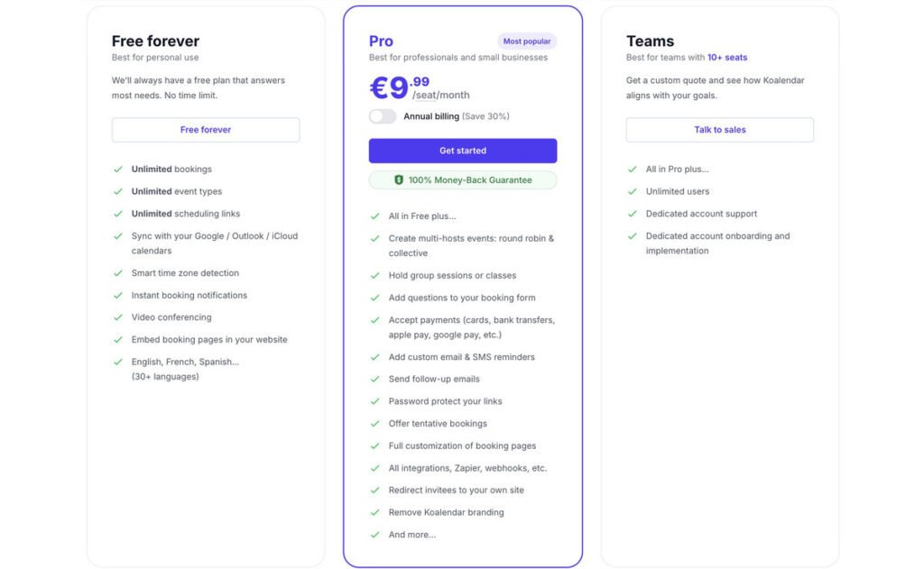Click checkmark beside Dedicated account support
This screenshot has width=924, height=569.
click(633, 214)
